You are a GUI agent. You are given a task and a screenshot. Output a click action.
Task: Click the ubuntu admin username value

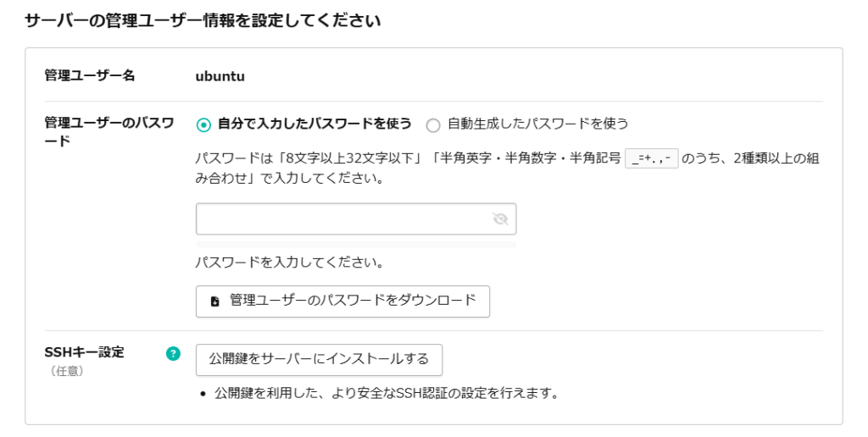click(220, 76)
